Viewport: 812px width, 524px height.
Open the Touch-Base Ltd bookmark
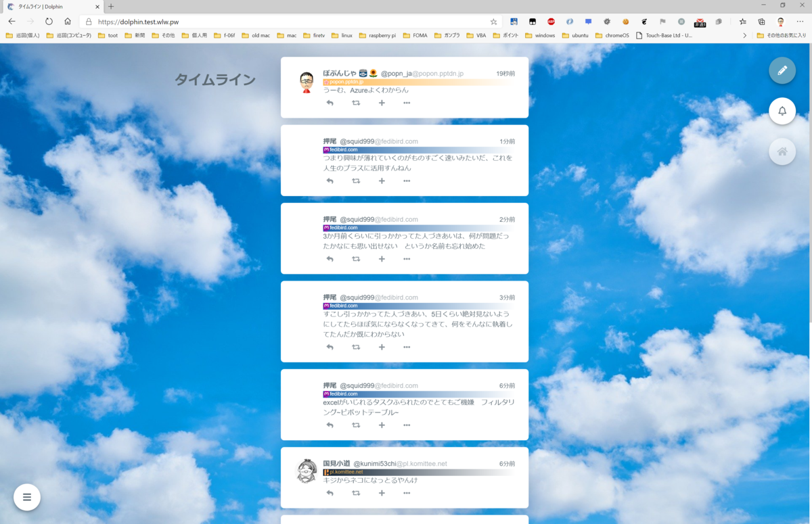click(664, 35)
